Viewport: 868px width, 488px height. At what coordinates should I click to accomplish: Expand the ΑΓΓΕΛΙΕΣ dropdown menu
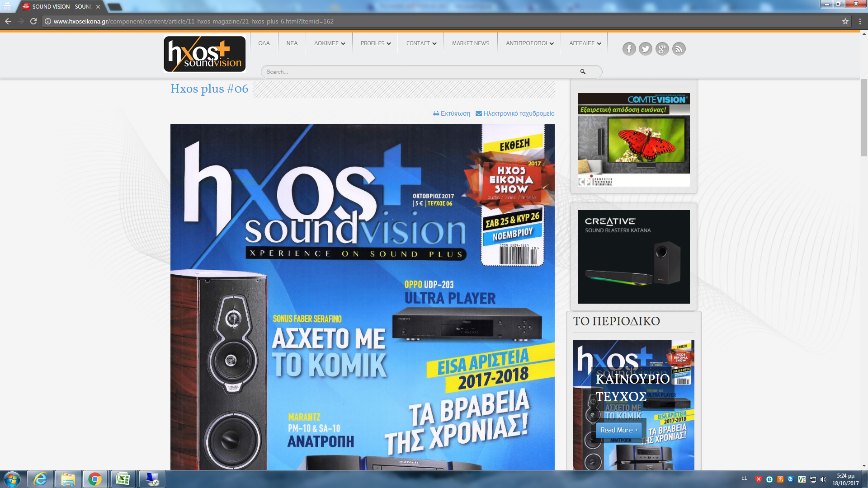pyautogui.click(x=585, y=43)
